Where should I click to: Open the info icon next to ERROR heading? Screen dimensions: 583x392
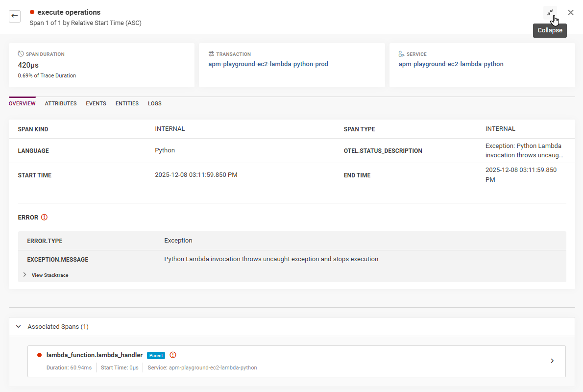pyautogui.click(x=44, y=217)
